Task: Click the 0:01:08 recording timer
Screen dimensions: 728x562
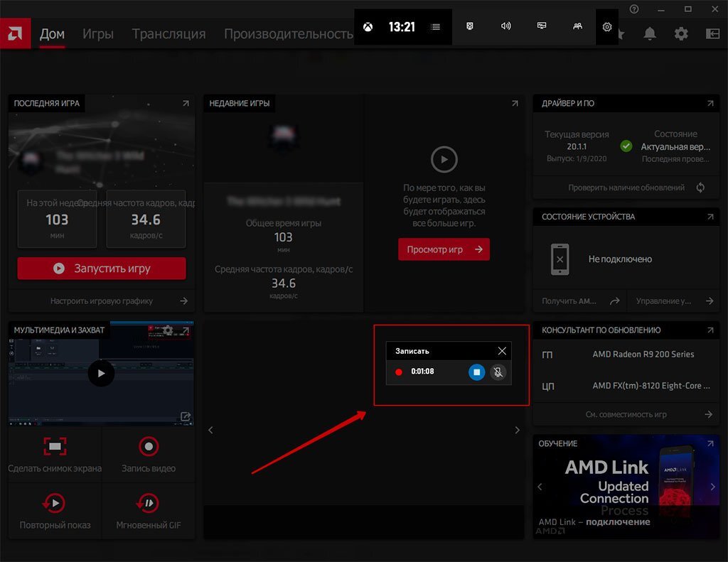Action: click(x=422, y=372)
